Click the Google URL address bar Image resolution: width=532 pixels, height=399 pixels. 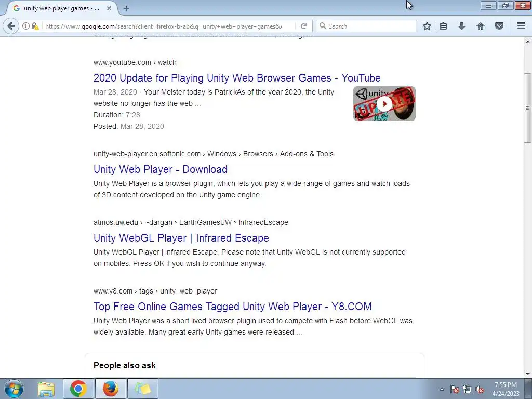(x=163, y=26)
